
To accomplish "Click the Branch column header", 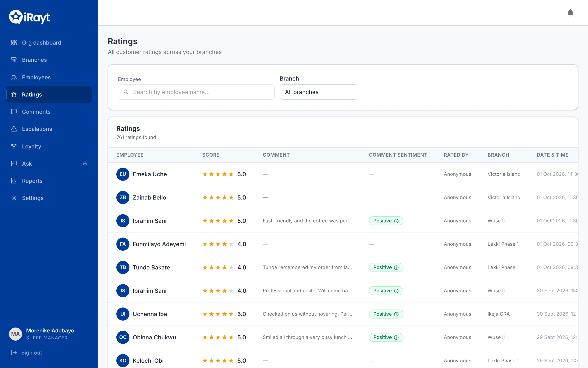I will point(498,155).
